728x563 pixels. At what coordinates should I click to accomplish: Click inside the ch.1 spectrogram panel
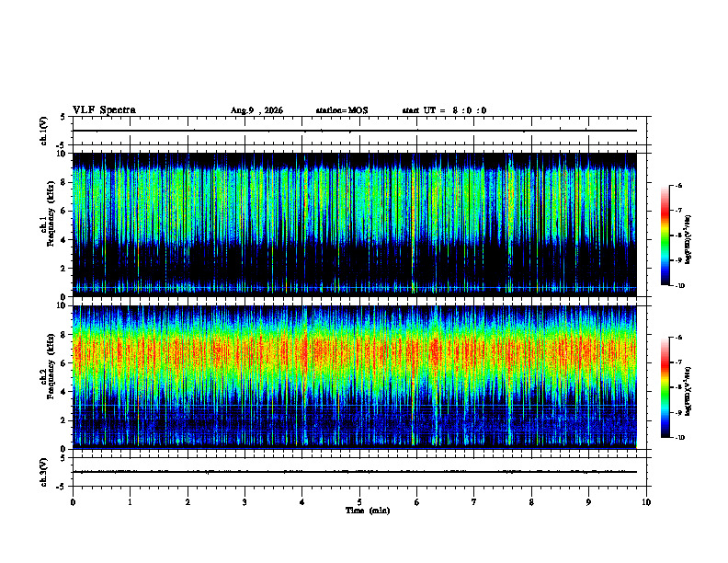[x=355, y=224]
